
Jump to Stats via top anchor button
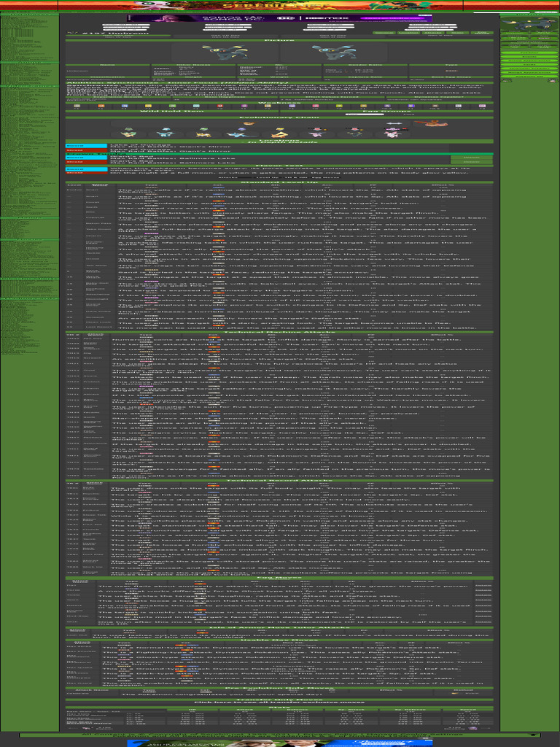click(x=458, y=33)
